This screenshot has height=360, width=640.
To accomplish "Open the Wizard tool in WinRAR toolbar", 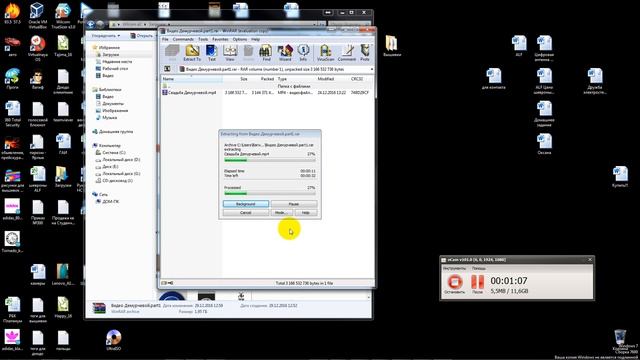I will [285, 53].
